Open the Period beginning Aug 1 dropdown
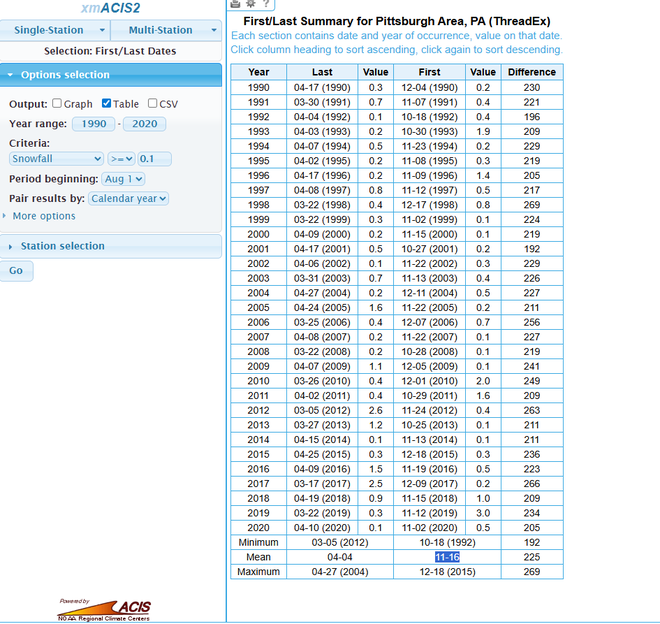Screen dimensions: 660x624 [x=124, y=178]
